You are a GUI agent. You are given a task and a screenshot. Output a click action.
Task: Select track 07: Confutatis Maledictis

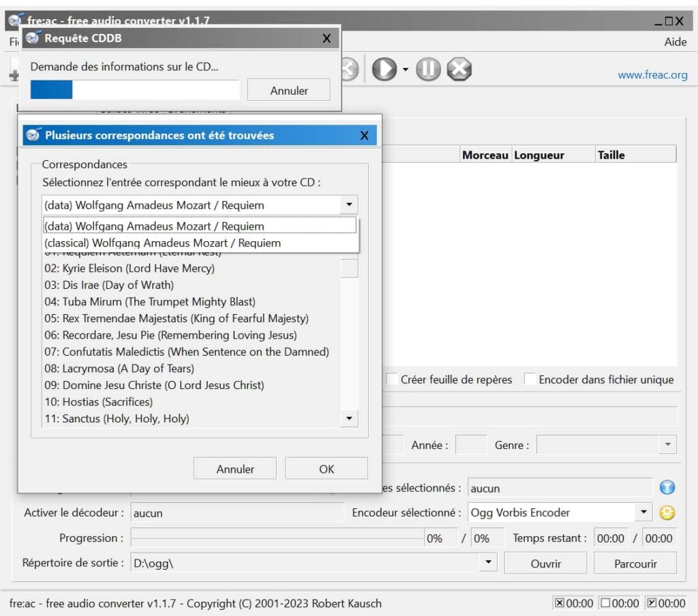[x=192, y=352]
